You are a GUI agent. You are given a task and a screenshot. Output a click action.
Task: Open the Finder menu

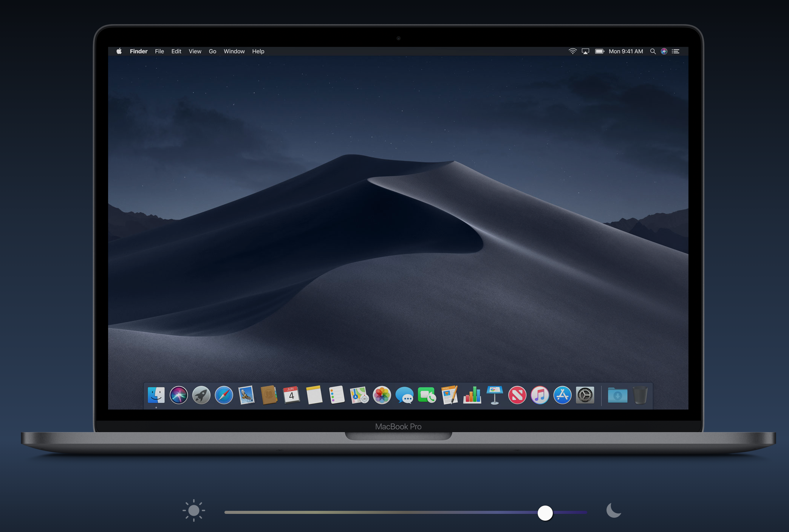pyautogui.click(x=139, y=51)
